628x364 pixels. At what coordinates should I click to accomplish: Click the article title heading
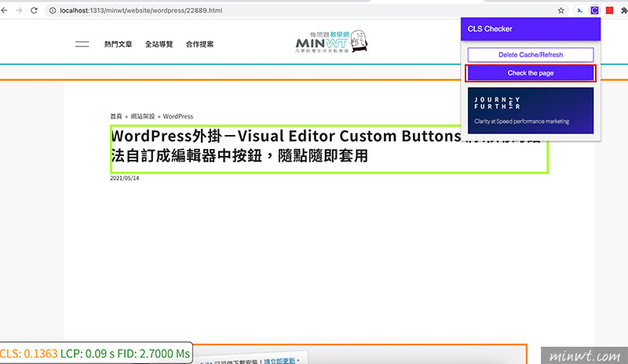pos(329,149)
